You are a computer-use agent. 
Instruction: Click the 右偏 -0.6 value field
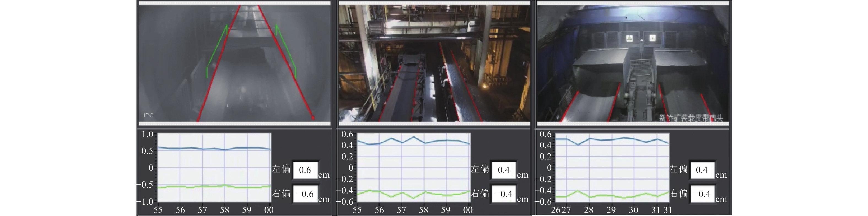305,194
